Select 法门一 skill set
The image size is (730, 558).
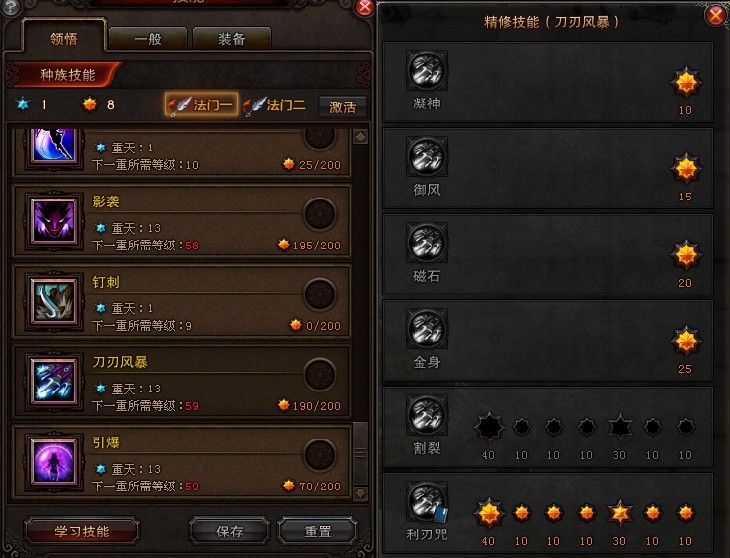pyautogui.click(x=201, y=104)
